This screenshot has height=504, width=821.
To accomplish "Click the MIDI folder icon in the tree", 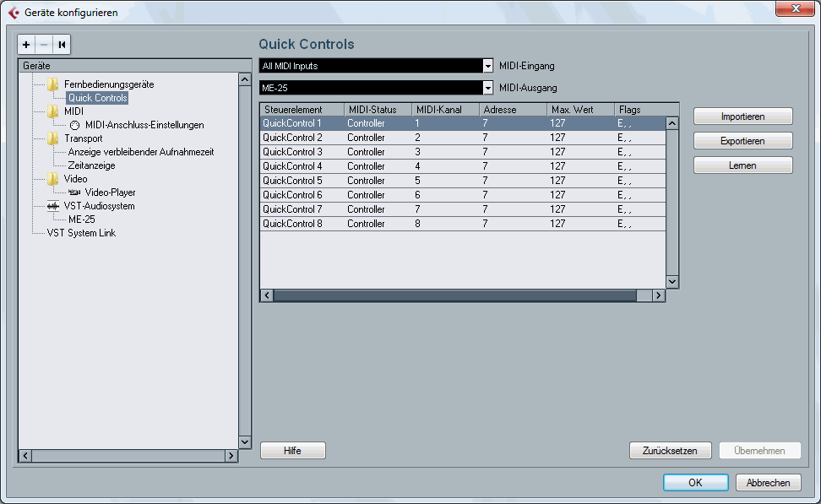I will click(53, 111).
